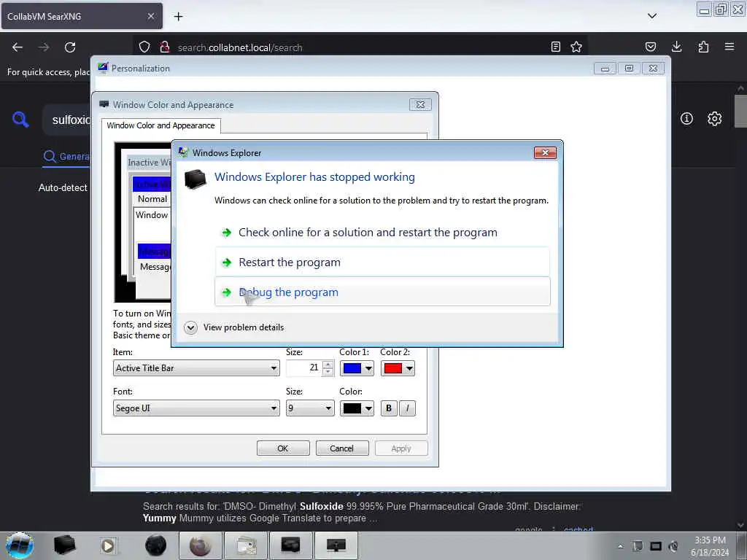This screenshot has width=747, height=560.
Task: Click the browser page vertical scrollbar thumb
Action: (x=740, y=112)
